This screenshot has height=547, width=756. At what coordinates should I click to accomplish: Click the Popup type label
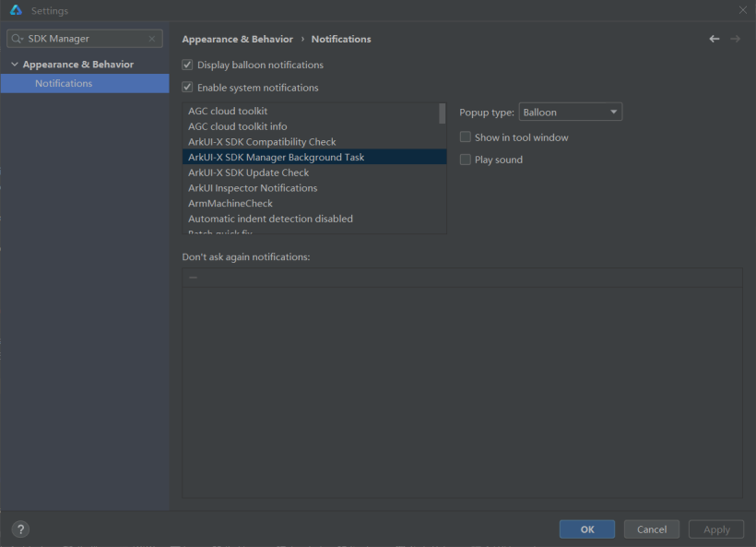(x=487, y=113)
